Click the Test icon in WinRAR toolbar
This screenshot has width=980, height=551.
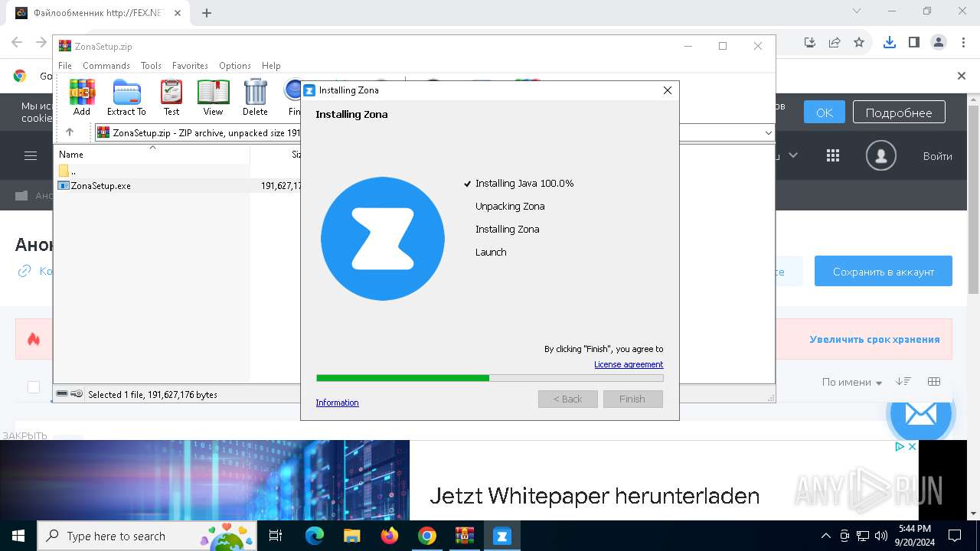(x=171, y=97)
